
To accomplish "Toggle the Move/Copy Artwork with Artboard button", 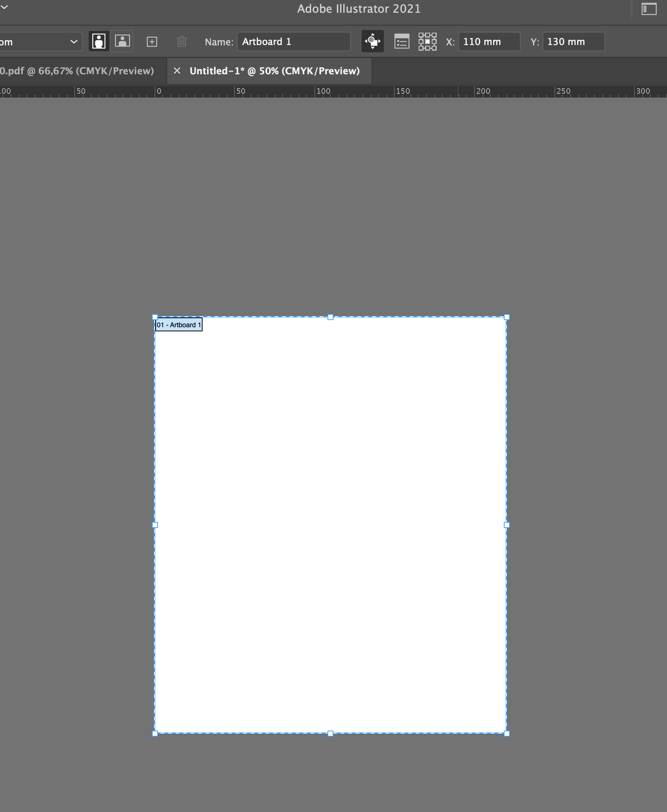I will [372, 41].
